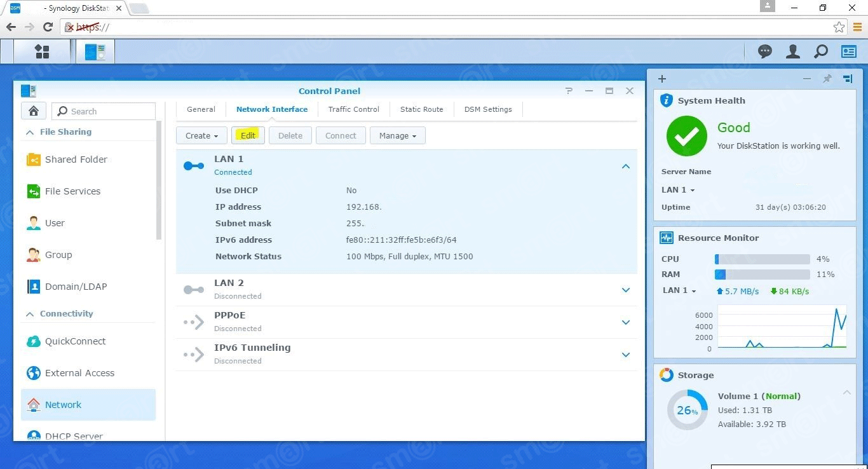The image size is (868, 469).
Task: Click the Connect button
Action: click(341, 135)
